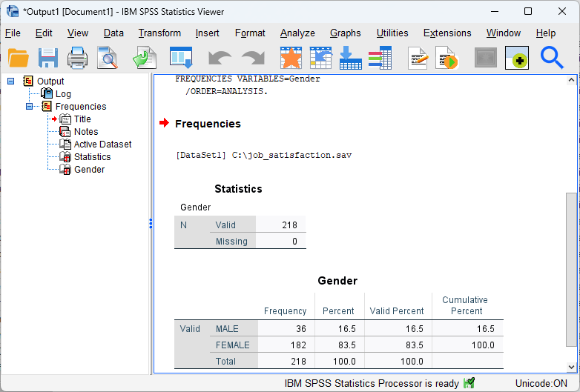This screenshot has width=580, height=392.
Task: Click the green plus toolbar icon
Action: click(517, 58)
